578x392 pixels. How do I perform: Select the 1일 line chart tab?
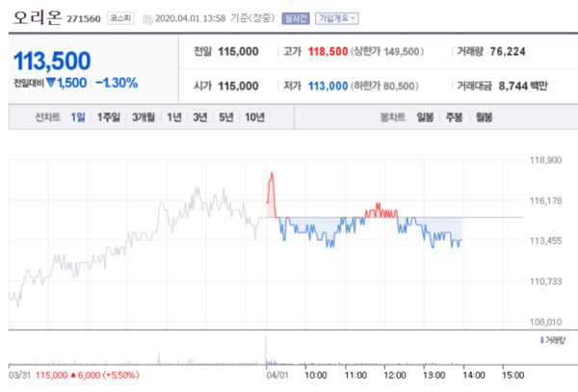[x=78, y=118]
